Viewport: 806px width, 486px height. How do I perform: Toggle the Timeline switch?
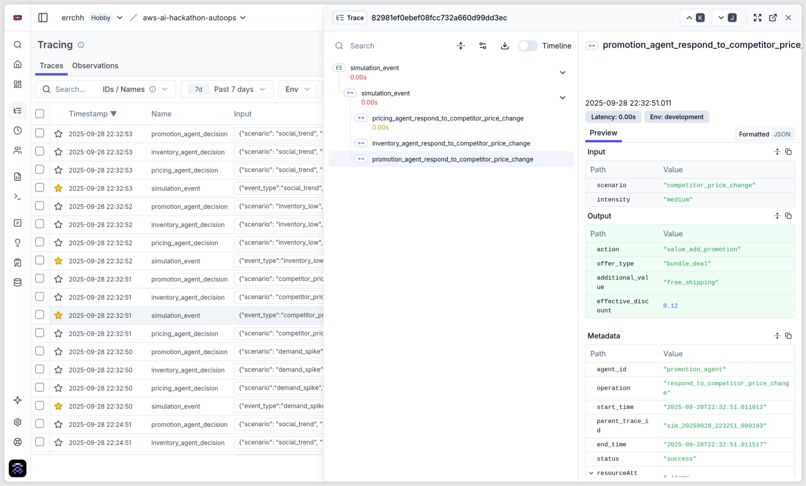(x=527, y=46)
